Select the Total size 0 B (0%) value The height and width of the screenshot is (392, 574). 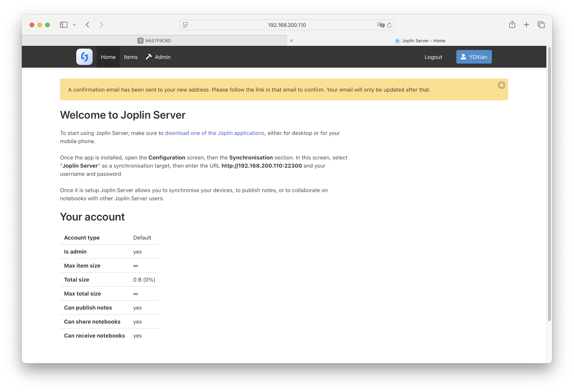144,280
